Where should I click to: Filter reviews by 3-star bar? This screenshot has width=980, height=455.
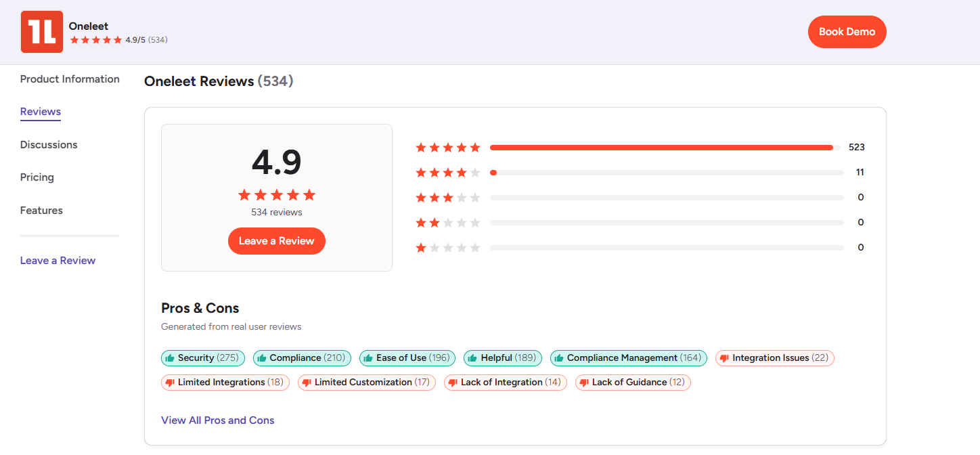pyautogui.click(x=667, y=198)
